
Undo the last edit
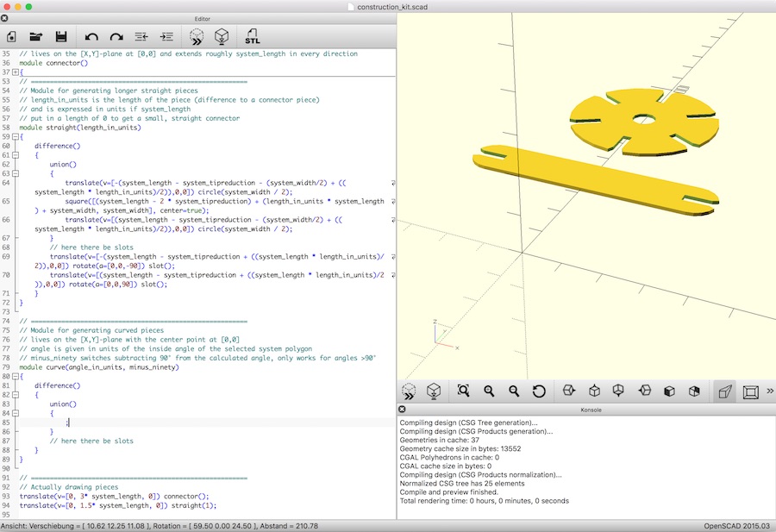click(91, 36)
